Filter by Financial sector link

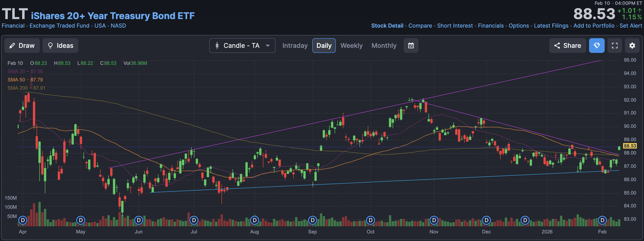point(13,26)
